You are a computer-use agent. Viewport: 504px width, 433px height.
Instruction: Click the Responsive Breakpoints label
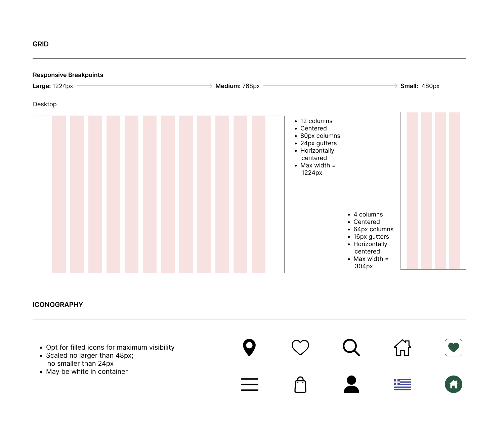click(68, 75)
